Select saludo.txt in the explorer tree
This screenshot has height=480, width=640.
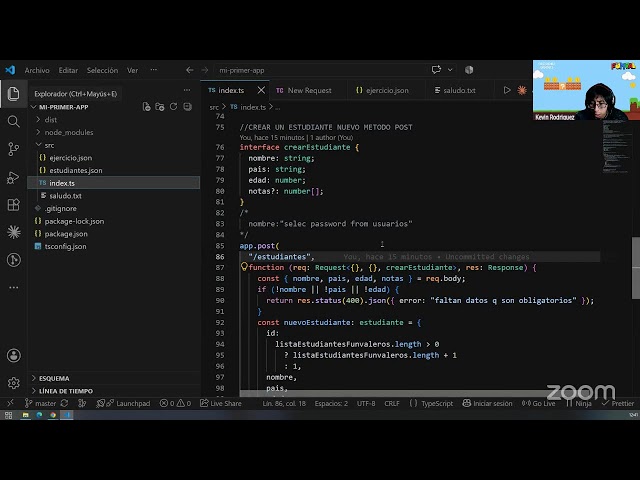pyautogui.click(x=65, y=196)
